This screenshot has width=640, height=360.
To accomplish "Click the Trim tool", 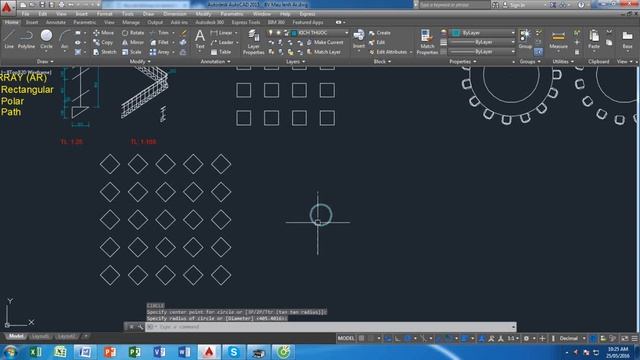I will point(160,33).
